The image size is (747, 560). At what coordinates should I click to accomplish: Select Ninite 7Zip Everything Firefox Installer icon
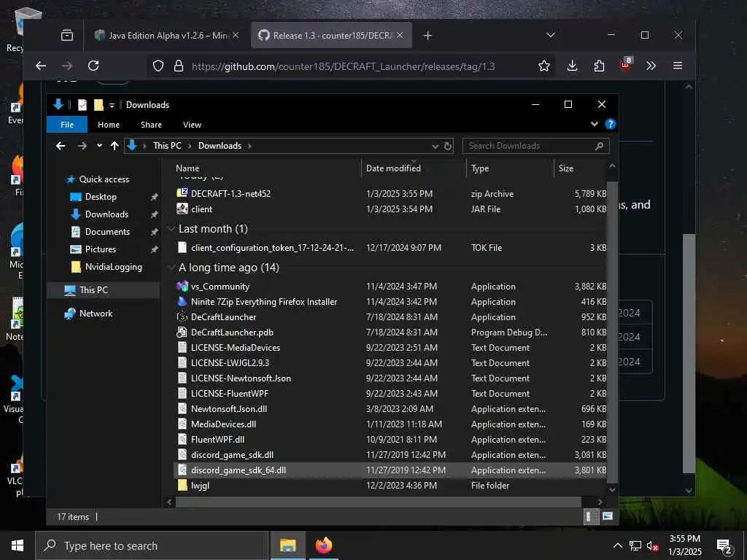[x=182, y=301]
